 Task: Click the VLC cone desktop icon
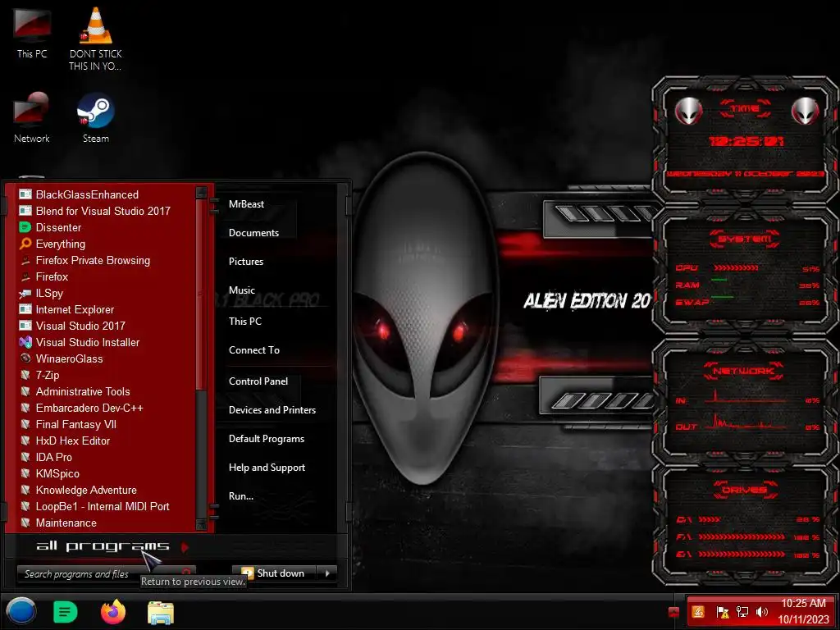[x=95, y=39]
